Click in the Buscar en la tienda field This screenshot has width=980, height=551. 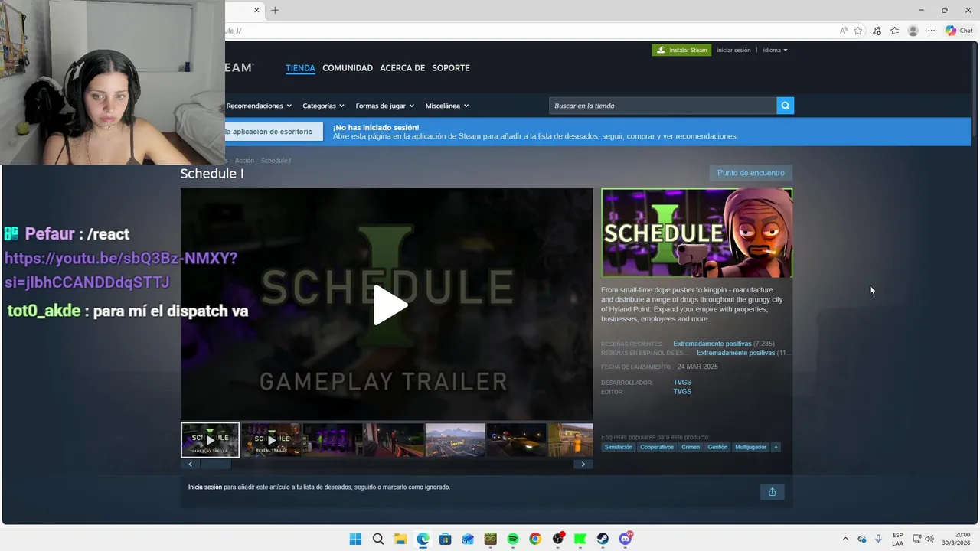662,106
